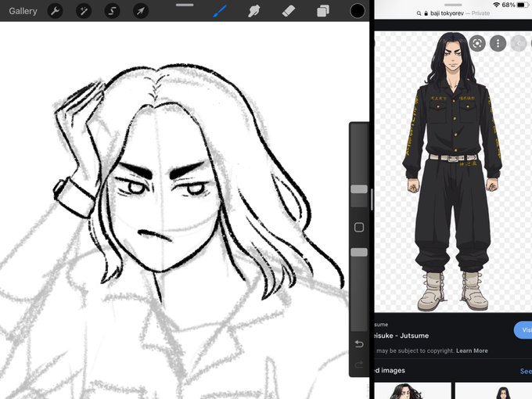Tap the Safari address bar 'baji tokyorev'
Viewport: 532px width, 399px height.
coord(453,13)
